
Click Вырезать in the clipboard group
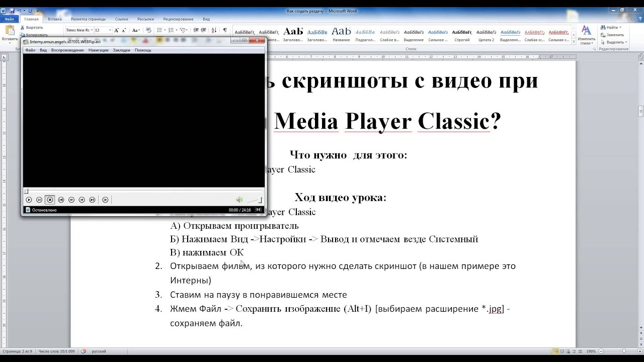pyautogui.click(x=31, y=28)
